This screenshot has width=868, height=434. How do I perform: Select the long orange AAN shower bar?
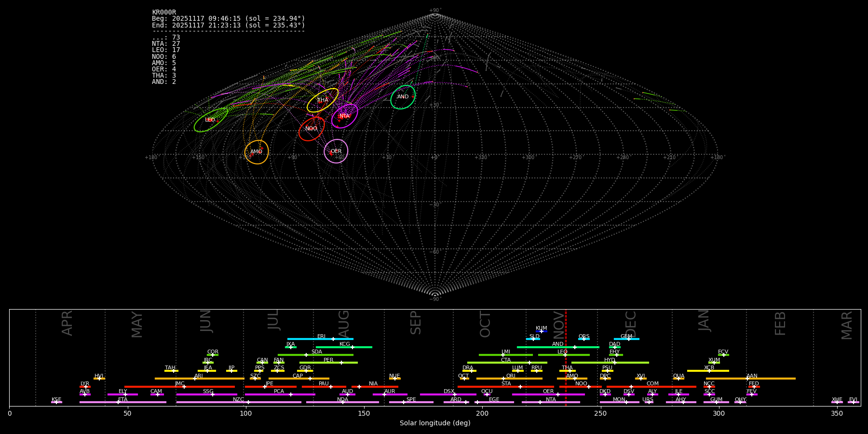pyautogui.click(x=751, y=379)
